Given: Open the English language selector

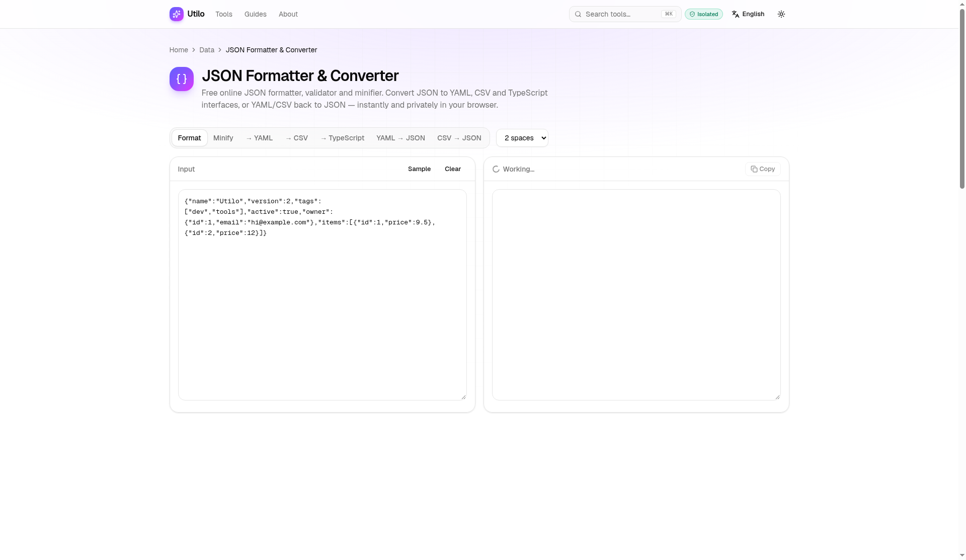Looking at the screenshot, I should [x=748, y=14].
